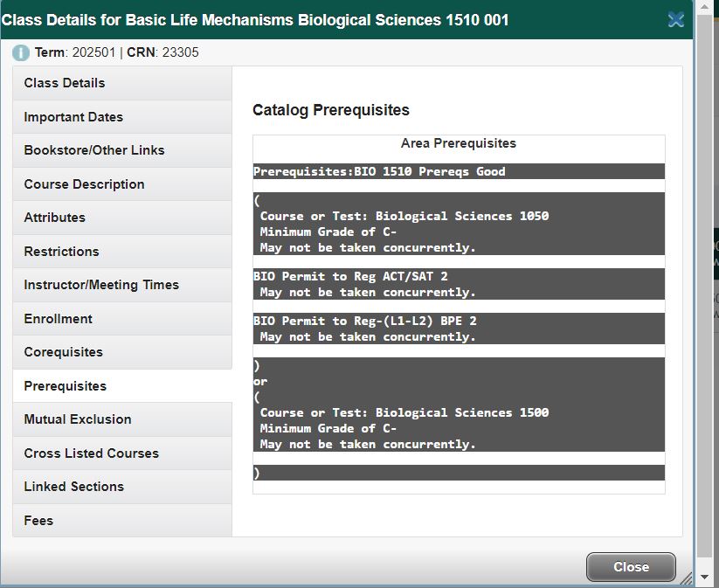View the Course Description tab
Viewport: 719px width, 588px height.
[x=122, y=184]
